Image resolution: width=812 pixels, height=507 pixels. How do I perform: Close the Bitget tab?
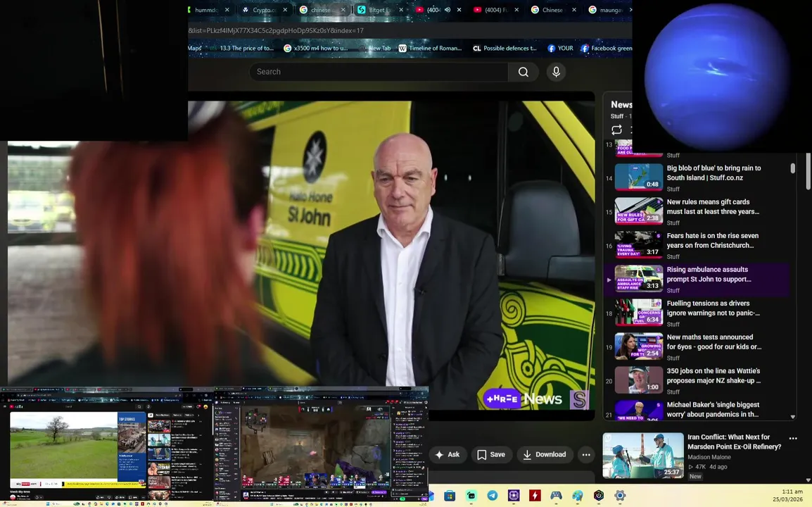point(401,10)
